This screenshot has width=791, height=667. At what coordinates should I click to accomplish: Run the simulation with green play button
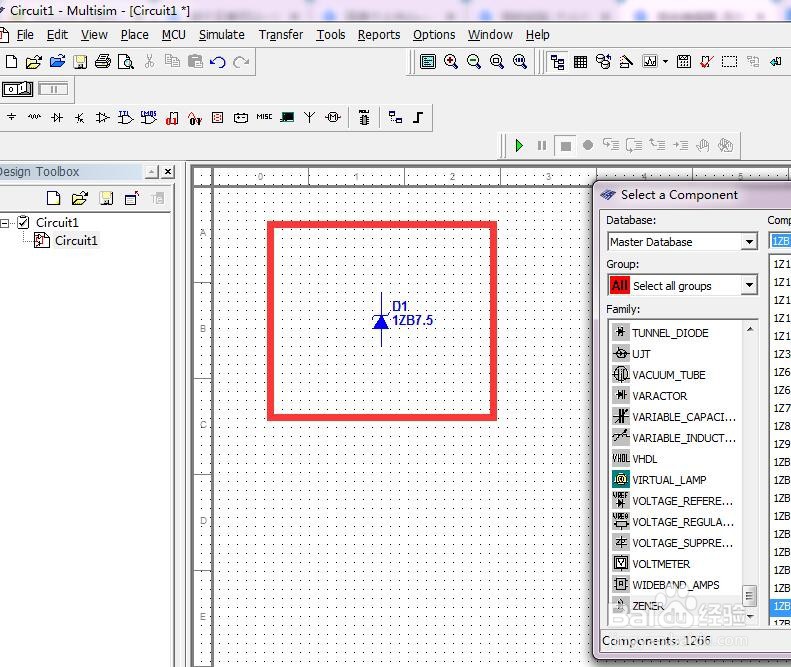[x=519, y=146]
